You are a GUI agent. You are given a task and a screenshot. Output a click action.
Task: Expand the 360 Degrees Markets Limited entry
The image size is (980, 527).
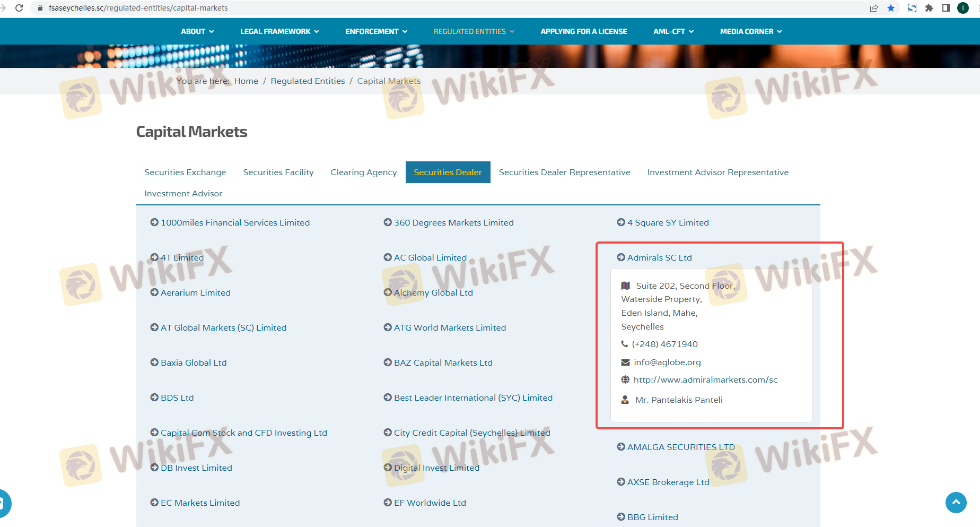tap(453, 223)
